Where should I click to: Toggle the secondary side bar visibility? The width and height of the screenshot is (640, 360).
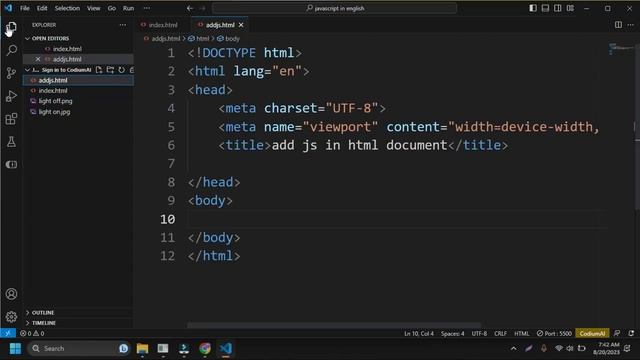pos(558,8)
